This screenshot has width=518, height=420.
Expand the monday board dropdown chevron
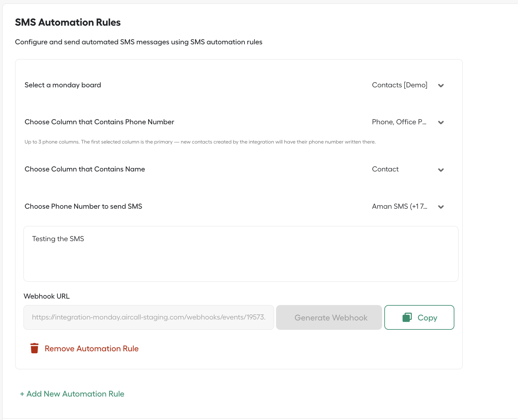441,85
